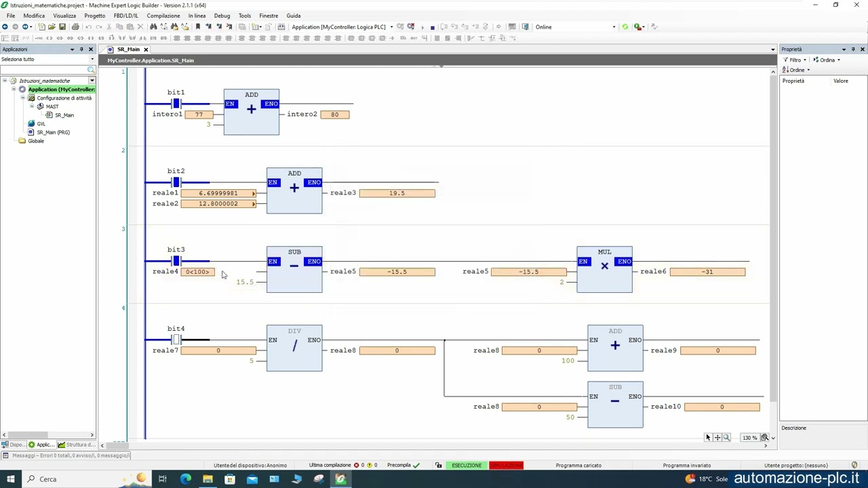Open the Progetto menu
Viewport: 868px width, 488px height.
94,16
